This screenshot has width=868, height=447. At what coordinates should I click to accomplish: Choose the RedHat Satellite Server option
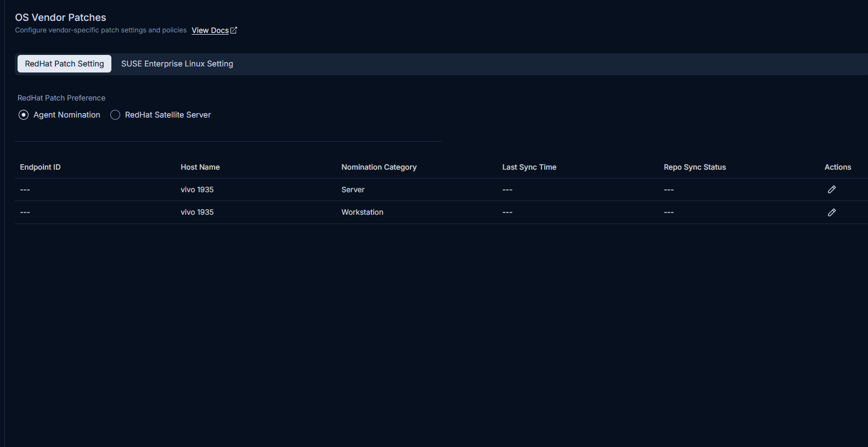pyautogui.click(x=115, y=115)
